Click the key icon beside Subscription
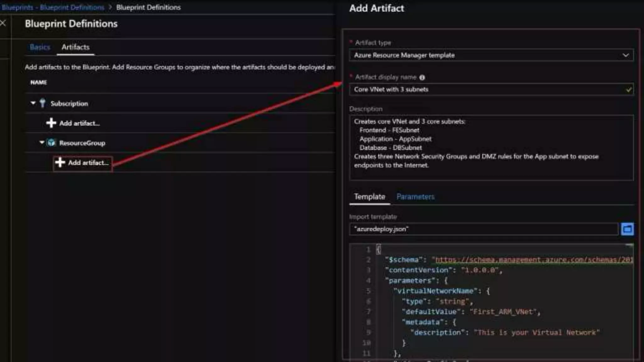Viewport: 644px width, 362px height. (42, 103)
